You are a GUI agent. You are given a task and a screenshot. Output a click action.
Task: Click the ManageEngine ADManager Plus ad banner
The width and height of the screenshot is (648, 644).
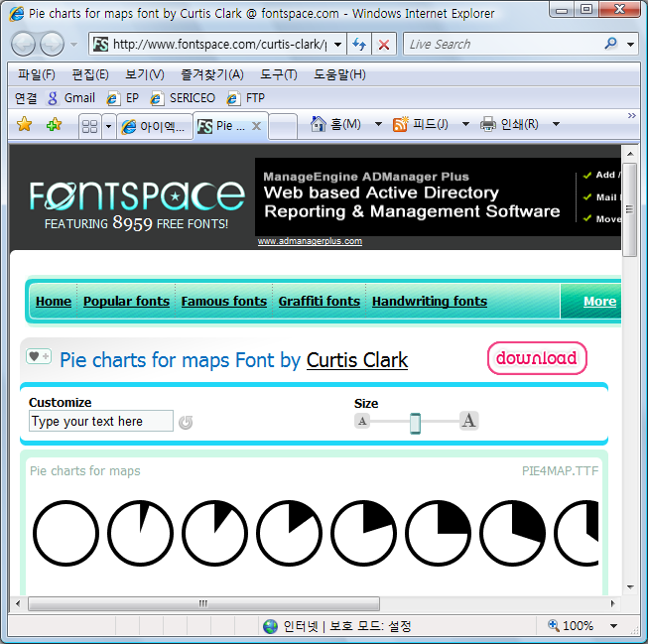click(438, 196)
